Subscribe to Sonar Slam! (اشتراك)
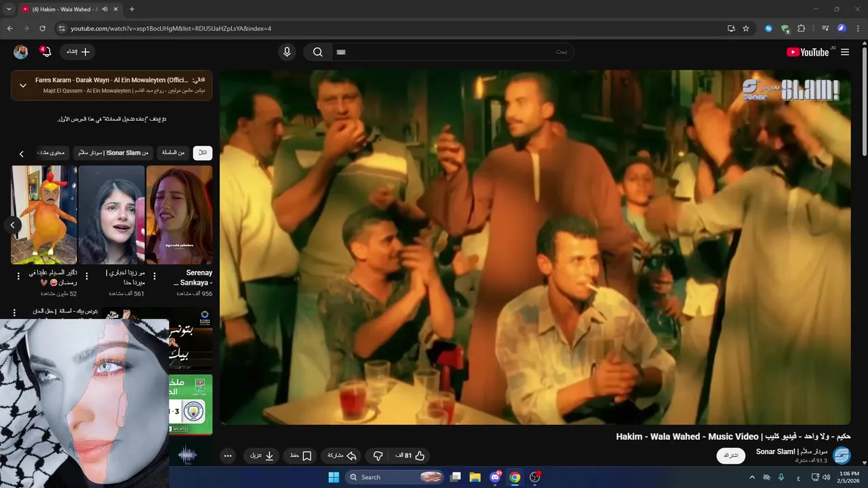Screen dimensions: 868x488 coord(730,455)
